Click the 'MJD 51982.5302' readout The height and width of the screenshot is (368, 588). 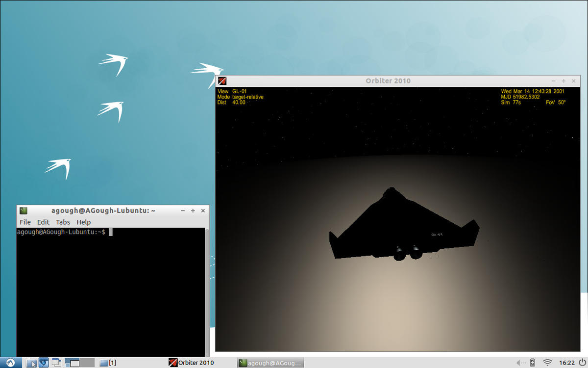[520, 97]
